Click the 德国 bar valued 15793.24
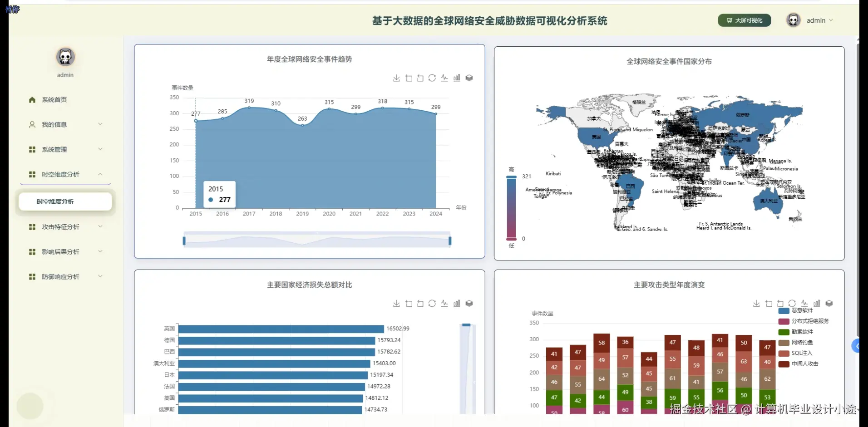The width and height of the screenshot is (868, 427). point(277,340)
